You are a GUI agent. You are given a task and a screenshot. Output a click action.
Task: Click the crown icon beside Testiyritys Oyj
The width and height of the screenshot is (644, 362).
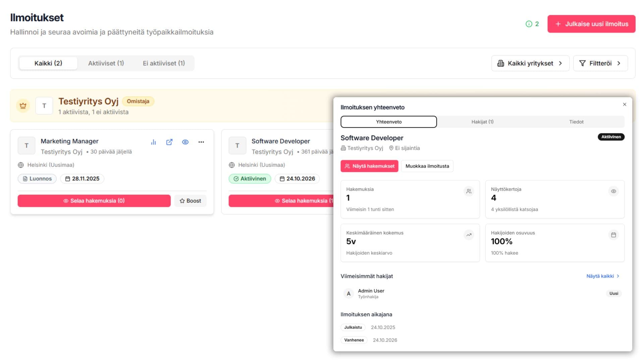(x=23, y=106)
